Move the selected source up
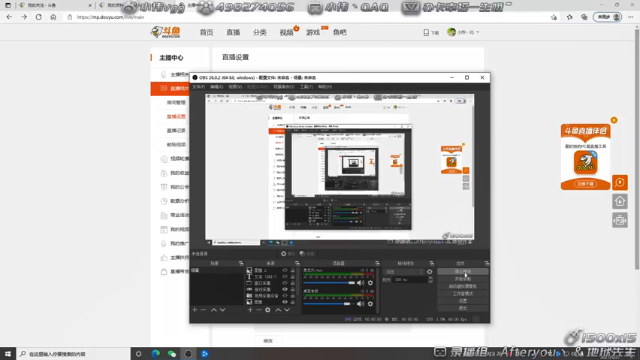This screenshot has width=640, height=360. click(278, 310)
